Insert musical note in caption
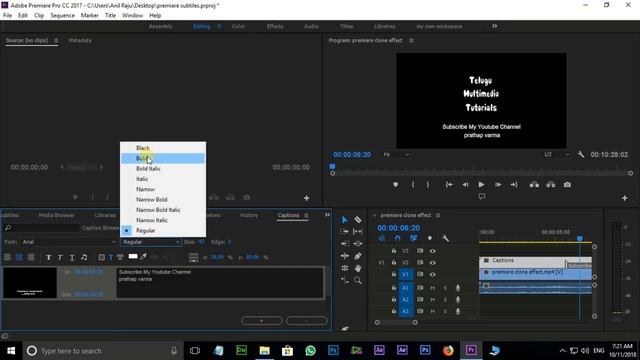The width and height of the screenshot is (640, 360). pos(84,257)
